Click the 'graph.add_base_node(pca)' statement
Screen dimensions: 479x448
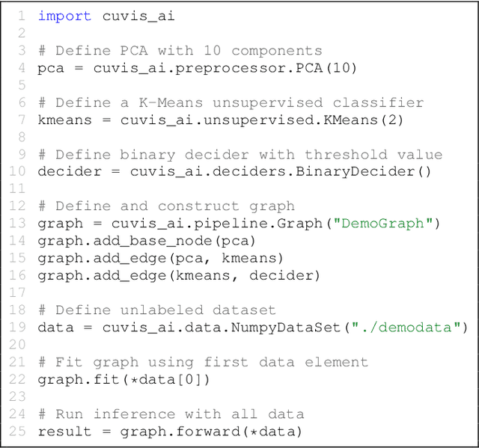point(147,241)
